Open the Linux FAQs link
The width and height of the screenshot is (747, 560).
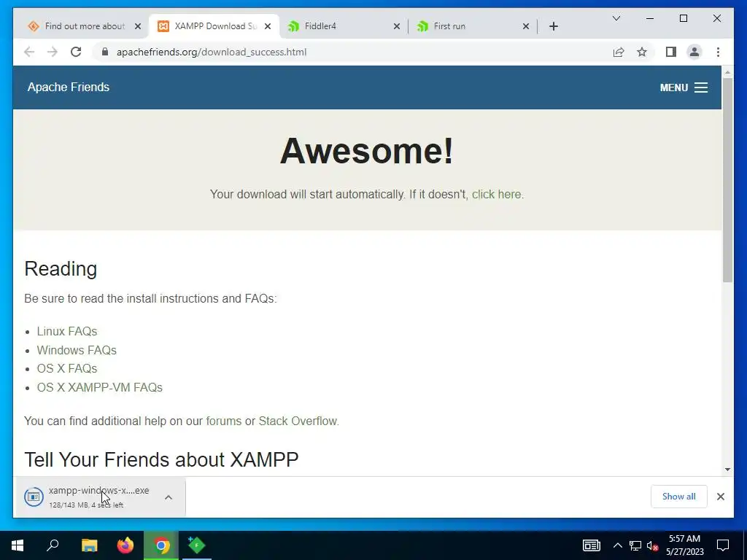(67, 332)
